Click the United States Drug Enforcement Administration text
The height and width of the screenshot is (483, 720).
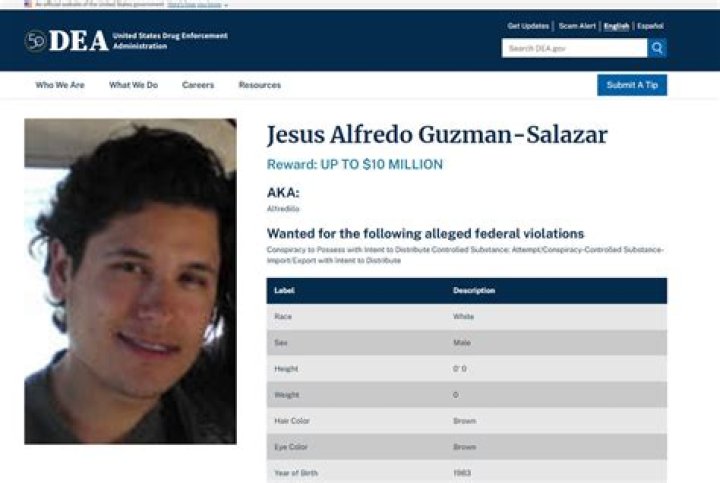click(x=170, y=41)
